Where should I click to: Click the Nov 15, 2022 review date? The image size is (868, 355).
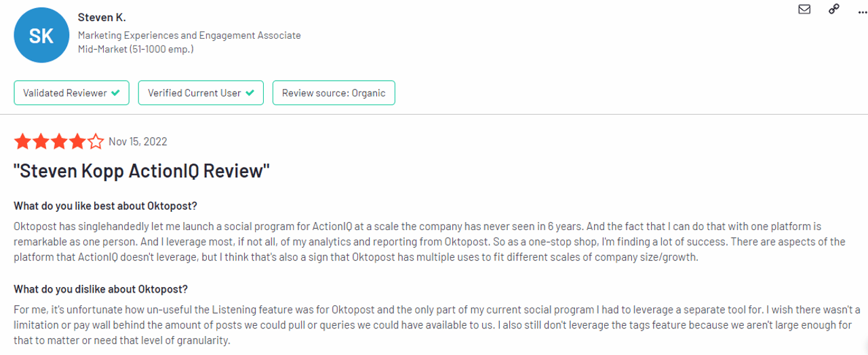138,142
